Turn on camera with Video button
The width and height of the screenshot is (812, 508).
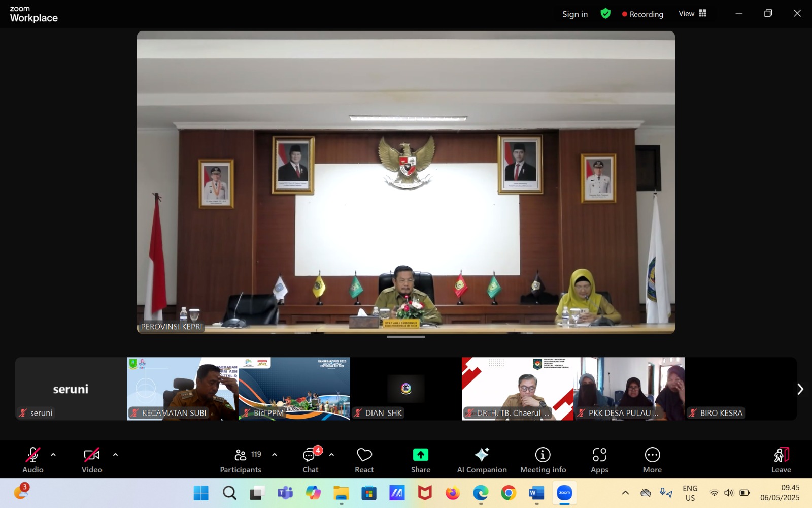[x=92, y=455]
